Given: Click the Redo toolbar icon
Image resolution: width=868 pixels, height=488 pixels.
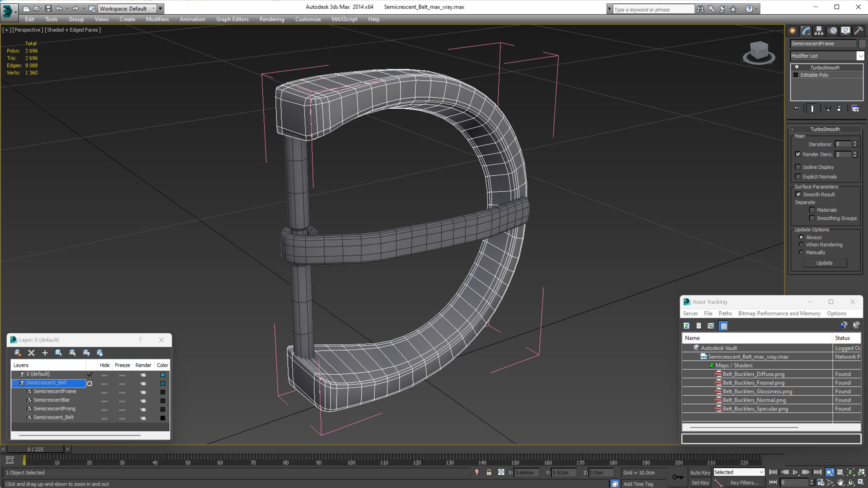Looking at the screenshot, I should coord(75,9).
